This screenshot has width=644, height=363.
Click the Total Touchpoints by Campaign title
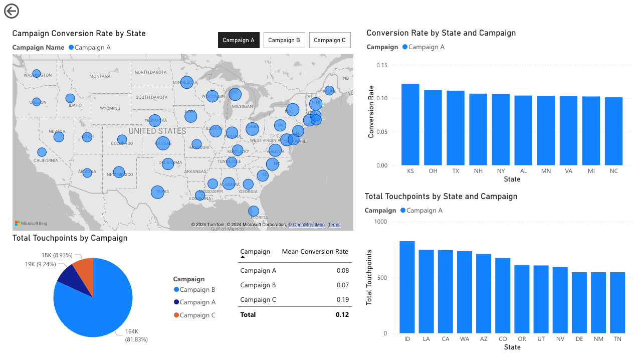pyautogui.click(x=70, y=238)
